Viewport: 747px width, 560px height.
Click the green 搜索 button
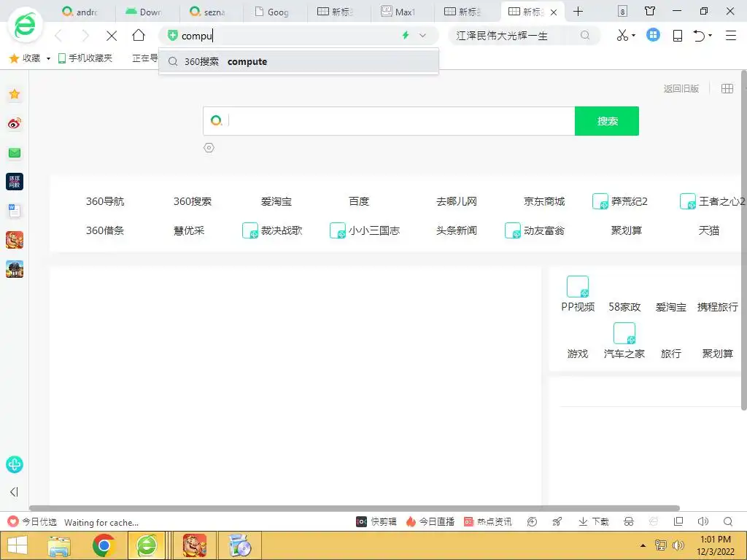[x=607, y=121]
